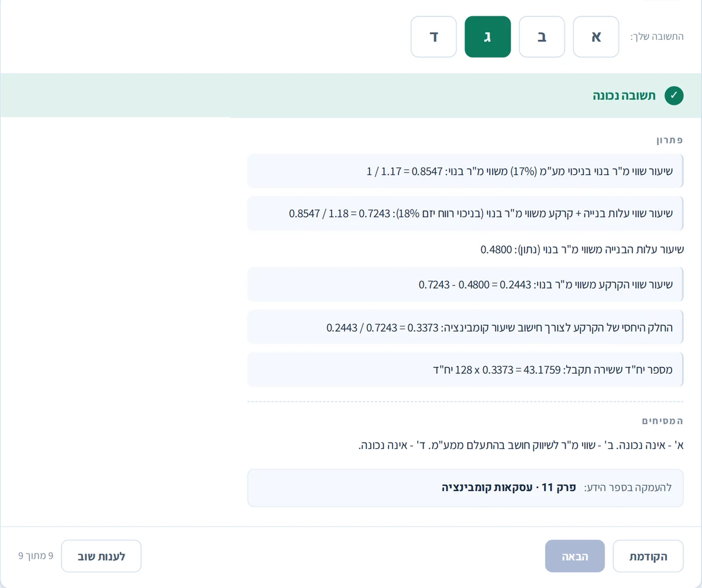The image size is (702, 588).
Task: Open chapter link פרק 11 · עסקאות קומבינציה
Action: pos(509,487)
